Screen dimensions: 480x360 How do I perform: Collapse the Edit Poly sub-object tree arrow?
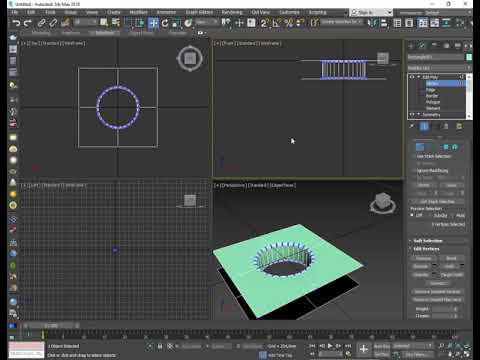pos(418,77)
